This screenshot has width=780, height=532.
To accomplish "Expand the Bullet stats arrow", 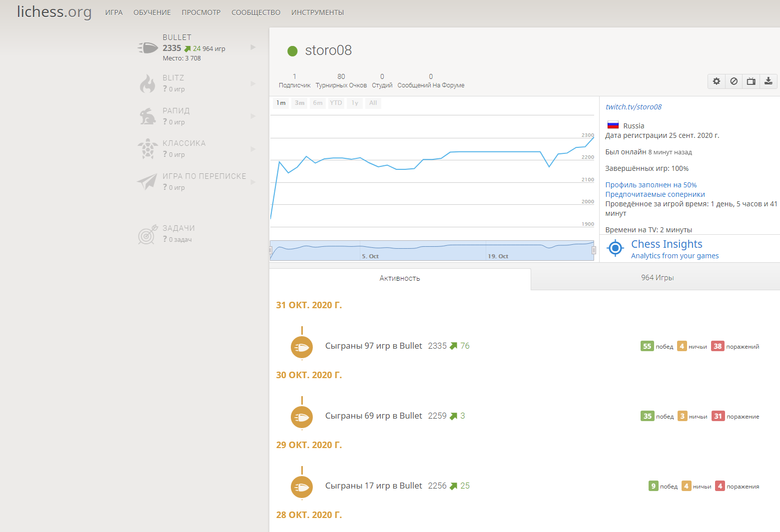I will [253, 47].
